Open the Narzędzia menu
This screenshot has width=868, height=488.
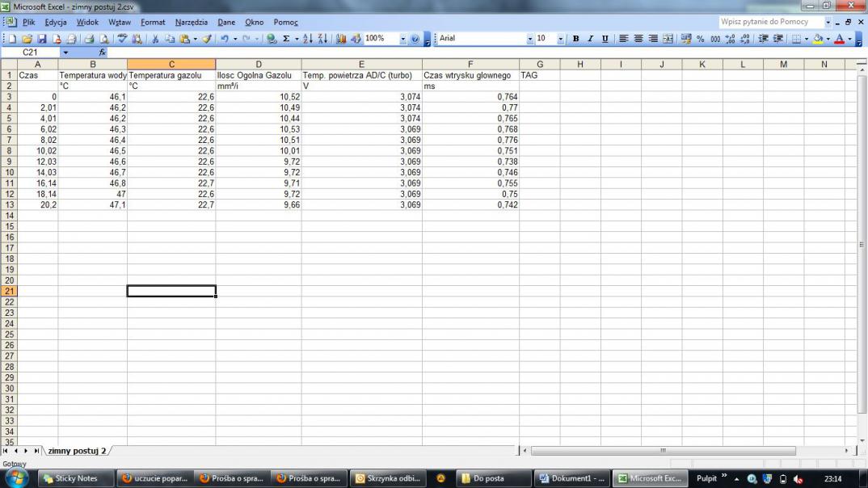(191, 22)
